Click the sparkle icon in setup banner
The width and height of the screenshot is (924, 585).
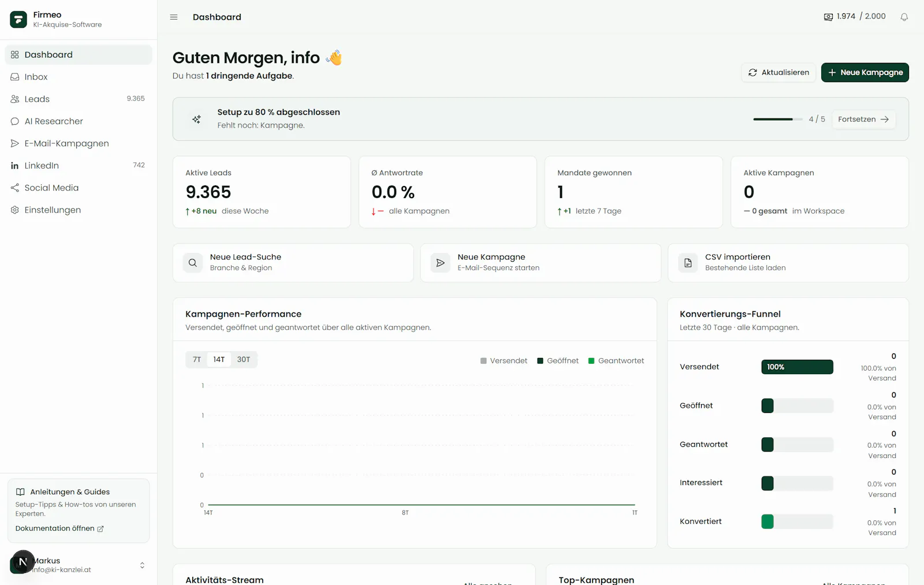(x=196, y=119)
